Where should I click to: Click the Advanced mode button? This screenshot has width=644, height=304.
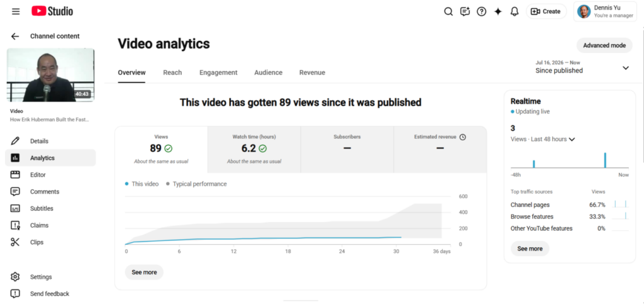(604, 45)
